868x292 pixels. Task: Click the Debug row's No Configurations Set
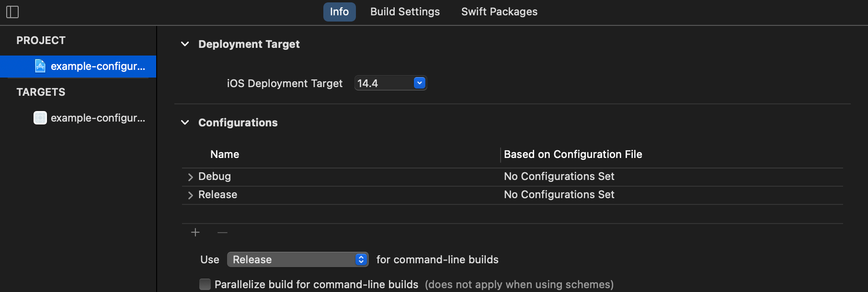[559, 177]
